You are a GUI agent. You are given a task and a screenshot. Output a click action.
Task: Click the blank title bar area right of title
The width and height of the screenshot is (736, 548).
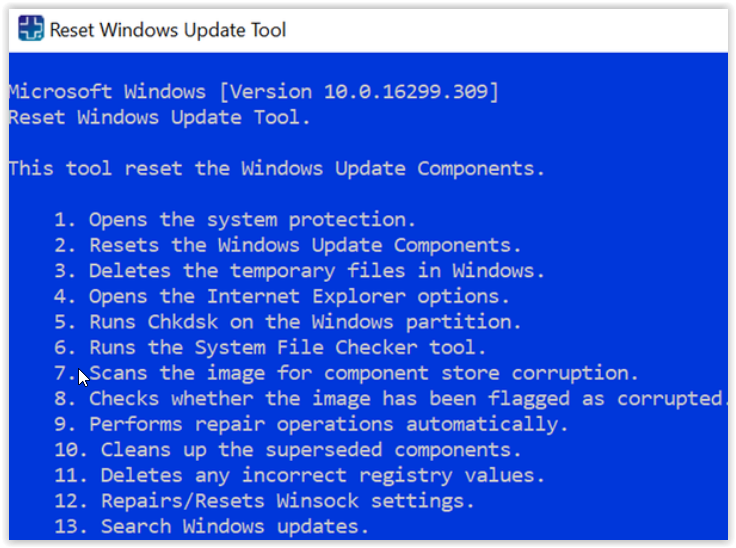coord(507,30)
